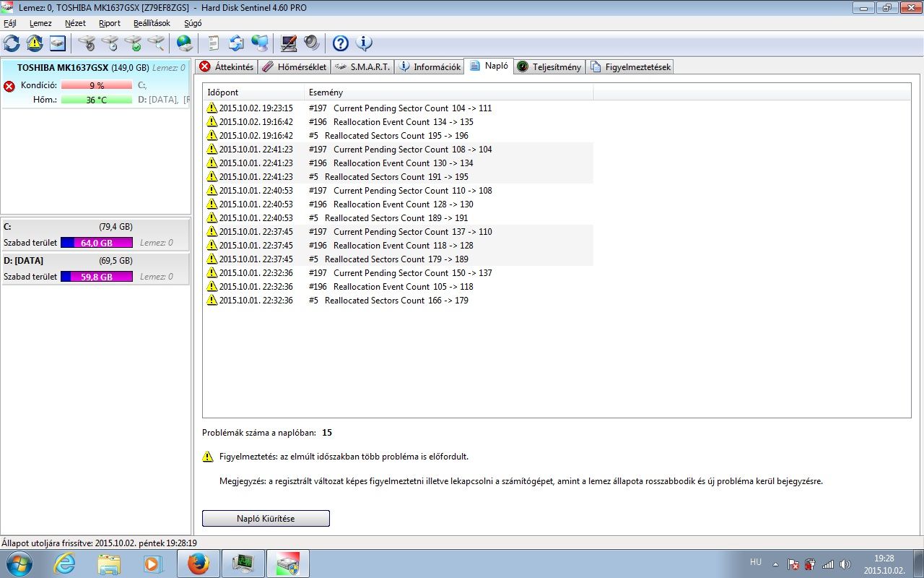This screenshot has height=578, width=924.
Task: Select the 19:23:15 row Current Pending Sector Count 104 -> 111
Action: (398, 108)
